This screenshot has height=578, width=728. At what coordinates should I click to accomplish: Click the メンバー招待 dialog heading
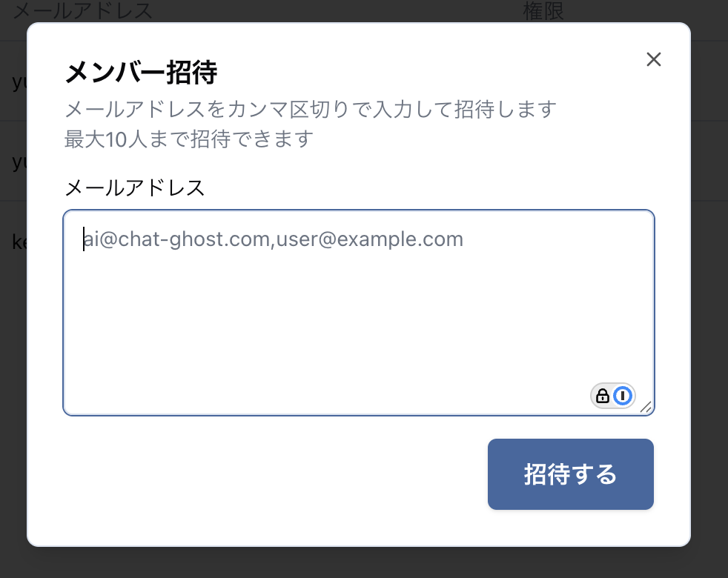(141, 73)
